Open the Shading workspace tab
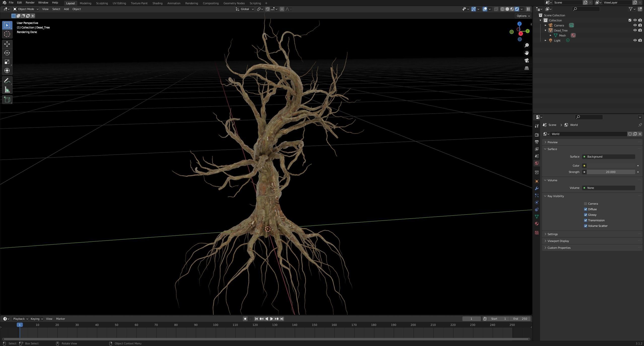Image resolution: width=644 pixels, height=346 pixels. click(157, 3)
